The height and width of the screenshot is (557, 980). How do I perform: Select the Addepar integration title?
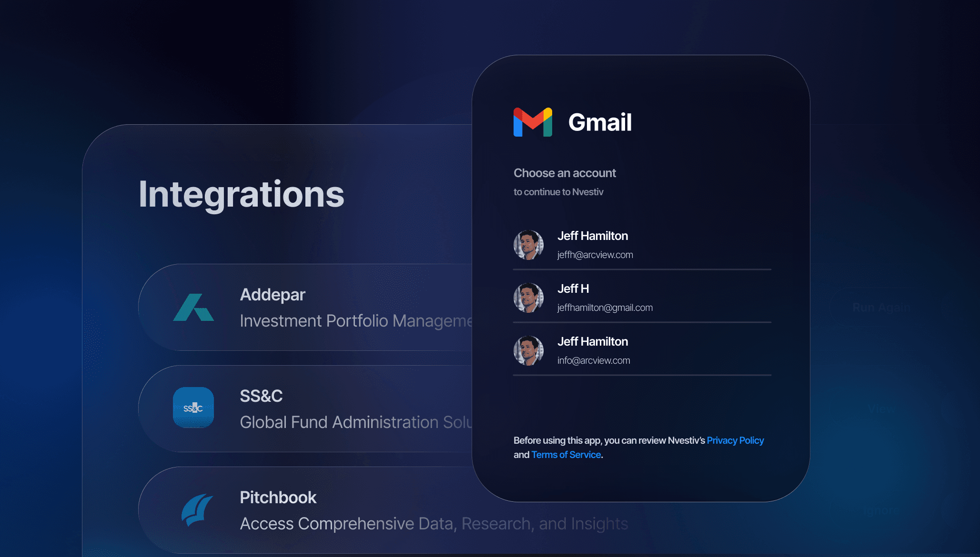pyautogui.click(x=273, y=295)
